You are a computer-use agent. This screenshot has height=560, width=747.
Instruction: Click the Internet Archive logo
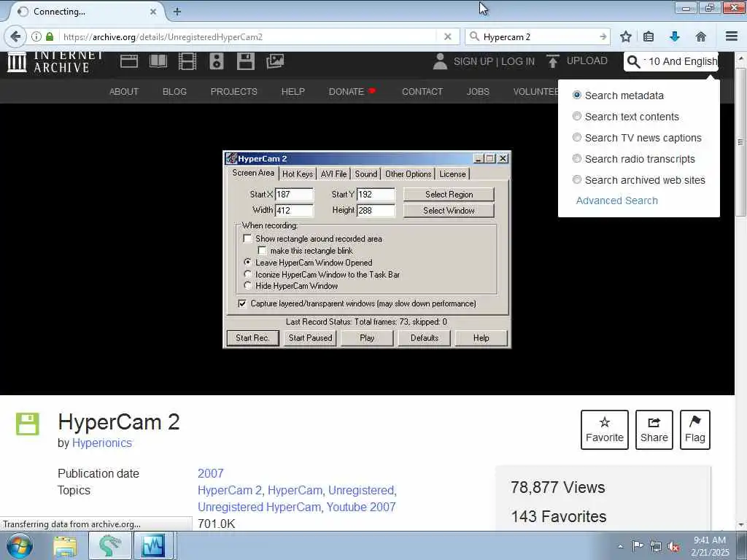pyautogui.click(x=55, y=62)
